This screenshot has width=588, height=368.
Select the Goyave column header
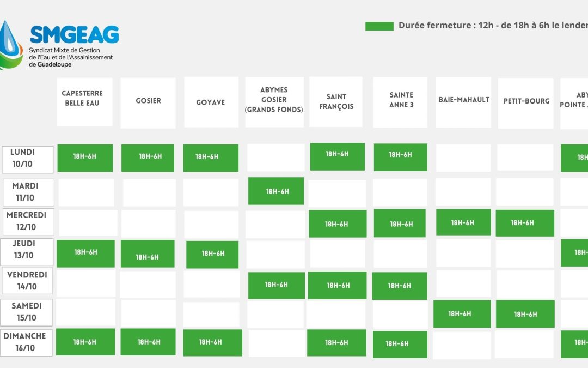[x=211, y=102]
